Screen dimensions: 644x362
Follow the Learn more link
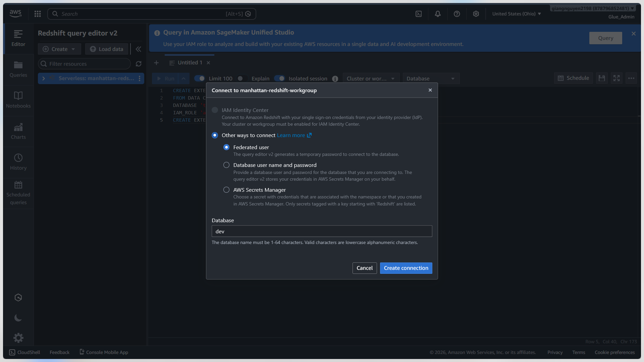294,135
